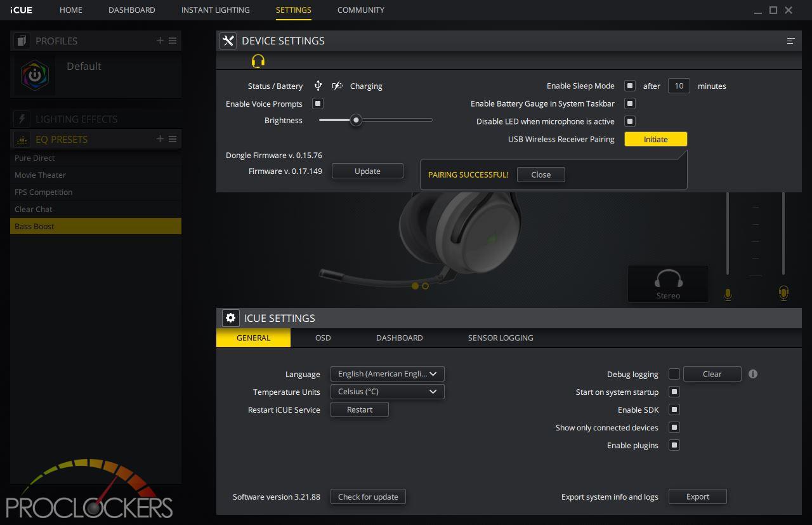Screen dimensions: 812x525
Task: Toggle Enable Voice Prompts checkbox
Action: tap(318, 103)
